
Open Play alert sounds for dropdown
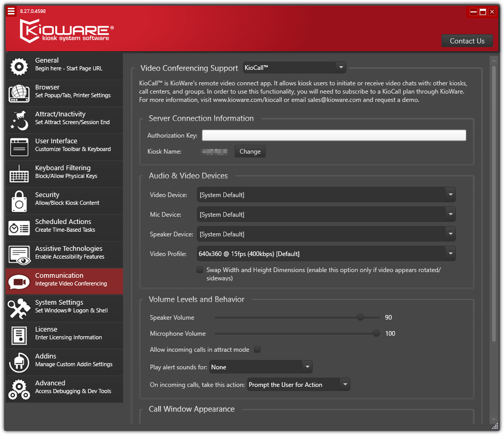(261, 367)
